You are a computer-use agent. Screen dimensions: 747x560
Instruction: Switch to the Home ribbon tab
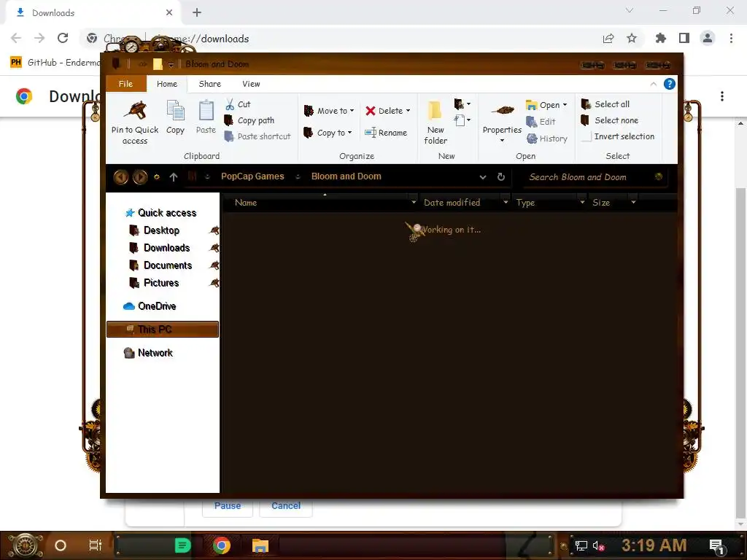point(167,84)
